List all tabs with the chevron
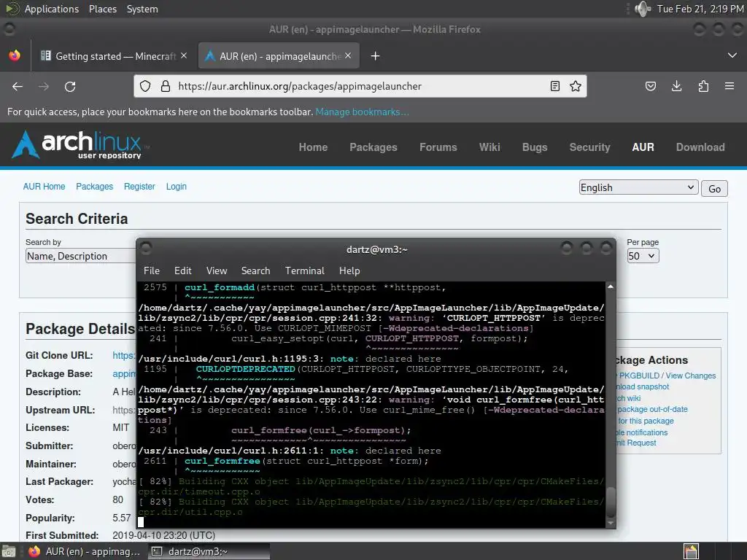Image resolution: width=747 pixels, height=560 pixels. pos(732,55)
